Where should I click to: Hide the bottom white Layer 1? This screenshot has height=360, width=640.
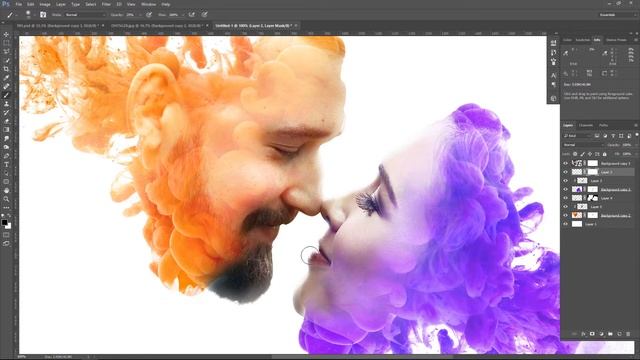click(565, 224)
